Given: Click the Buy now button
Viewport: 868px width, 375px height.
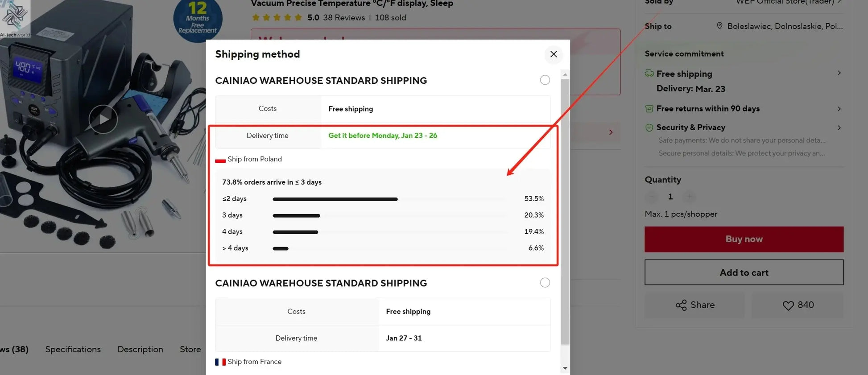Looking at the screenshot, I should [744, 239].
